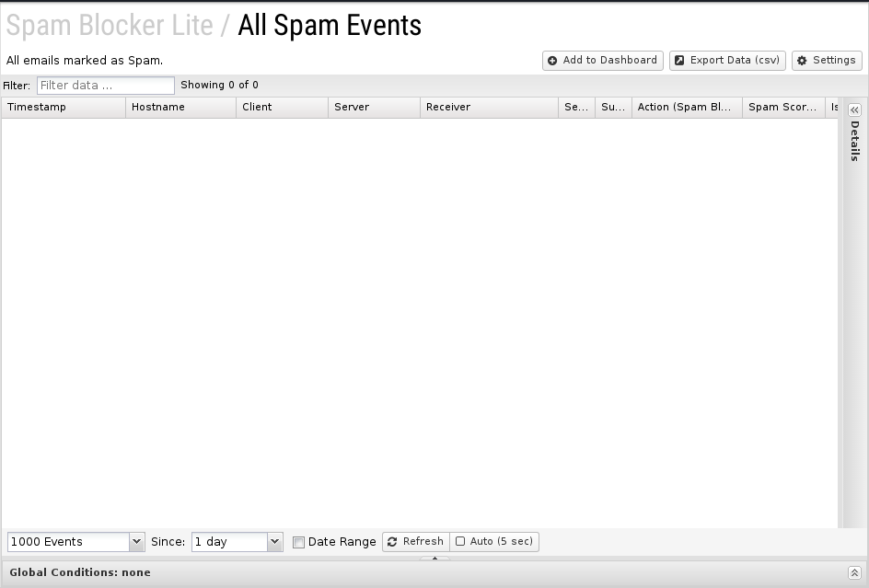Click the collapse handle above Global Conditions
Screen dimensions: 869x588
(434, 558)
